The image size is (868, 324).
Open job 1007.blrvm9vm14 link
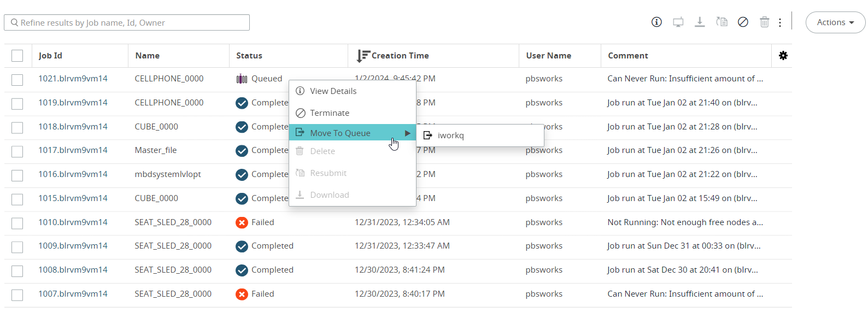pos(73,294)
